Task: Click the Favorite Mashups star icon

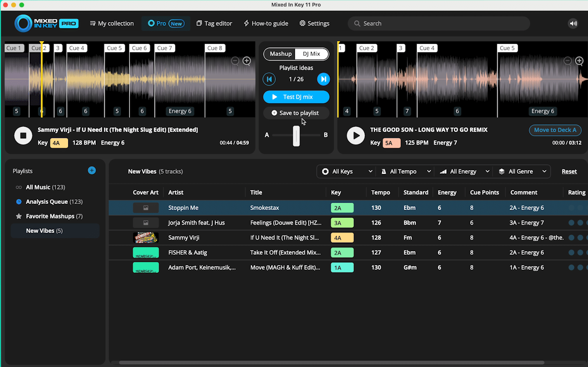Action: click(19, 216)
